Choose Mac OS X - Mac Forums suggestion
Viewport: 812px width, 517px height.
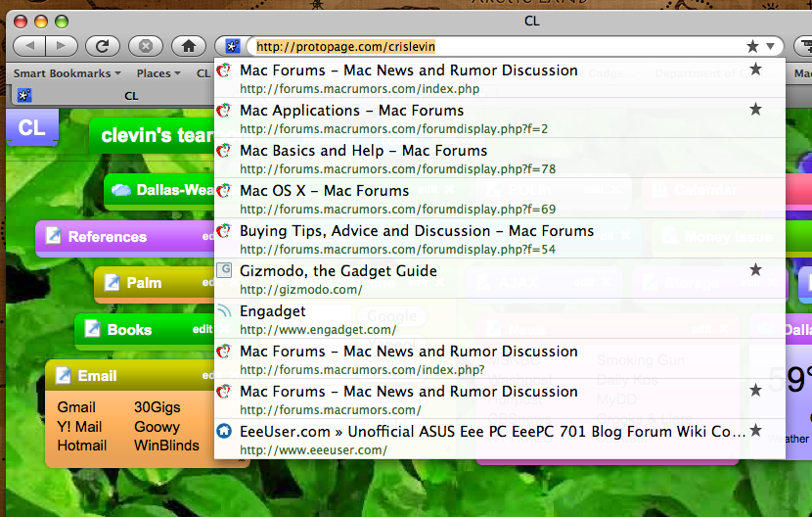[x=500, y=199]
